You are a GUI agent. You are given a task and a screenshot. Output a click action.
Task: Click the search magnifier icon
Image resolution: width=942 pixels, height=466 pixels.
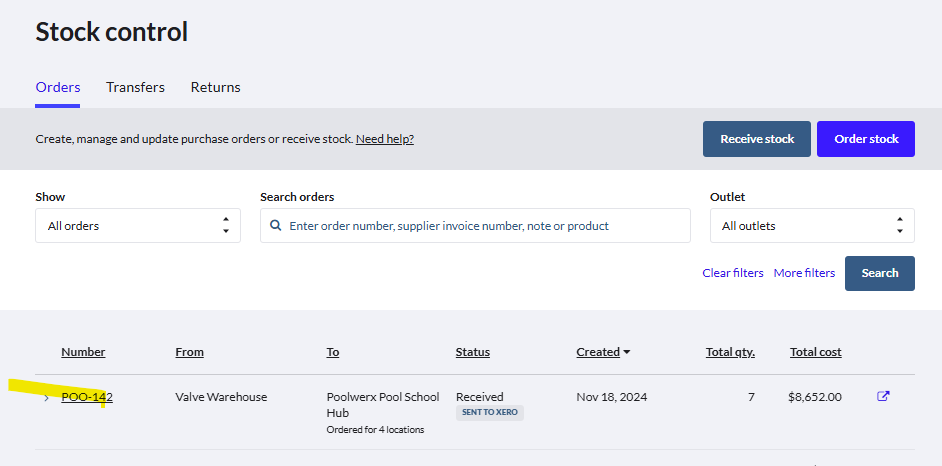[x=276, y=226]
